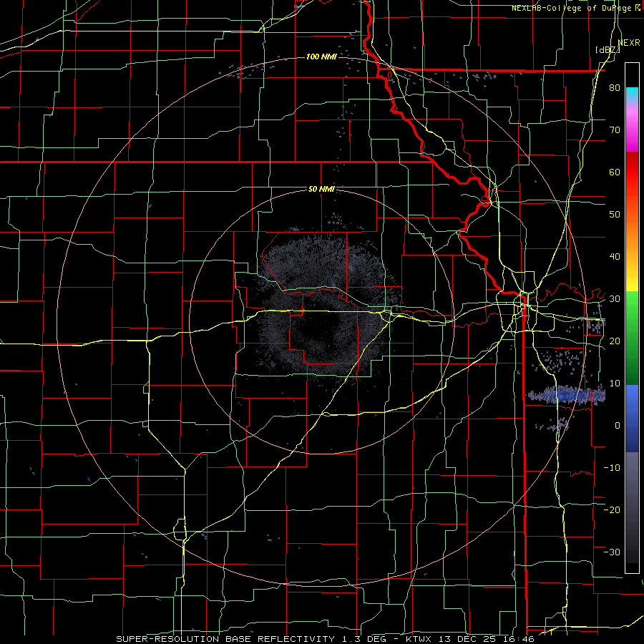Click the 40 value on the dBZ scale
The image size is (644, 644).
click(615, 256)
